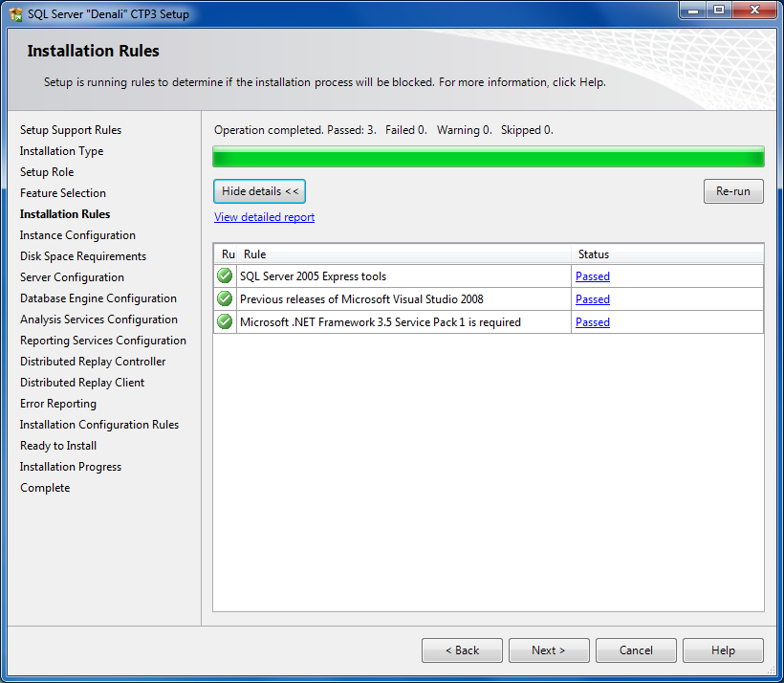The height and width of the screenshot is (683, 784).
Task: Click the Status column header
Action: [667, 254]
